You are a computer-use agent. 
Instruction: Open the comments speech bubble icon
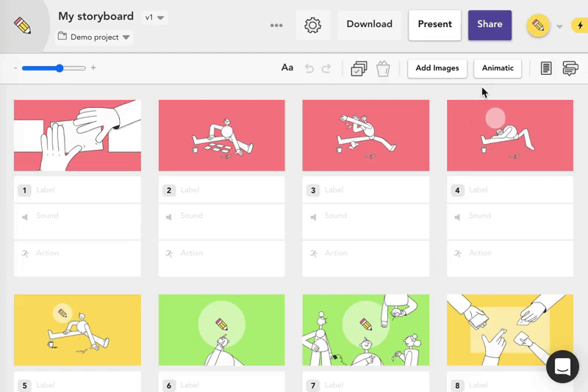pyautogui.click(x=570, y=68)
